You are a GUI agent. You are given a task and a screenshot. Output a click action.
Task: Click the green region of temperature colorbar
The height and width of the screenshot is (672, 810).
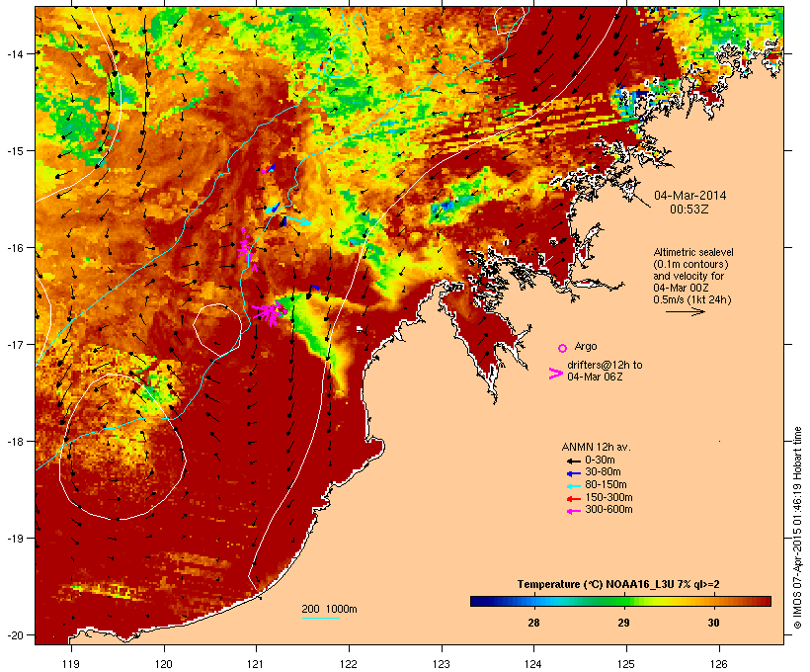pyautogui.click(x=612, y=601)
